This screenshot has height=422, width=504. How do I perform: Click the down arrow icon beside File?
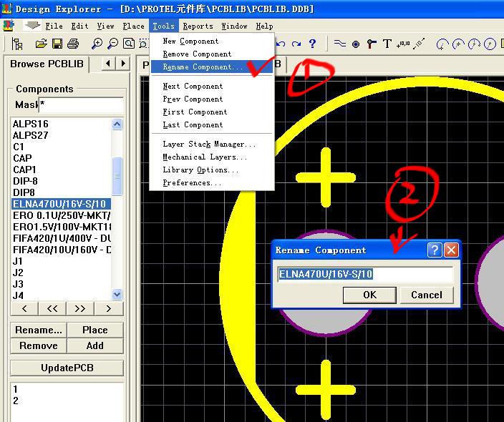32,25
